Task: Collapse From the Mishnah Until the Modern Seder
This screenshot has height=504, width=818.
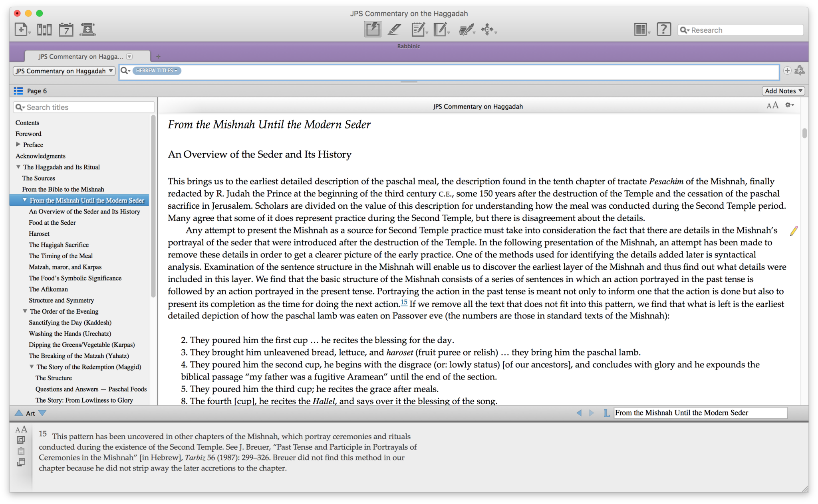Action: coord(25,200)
